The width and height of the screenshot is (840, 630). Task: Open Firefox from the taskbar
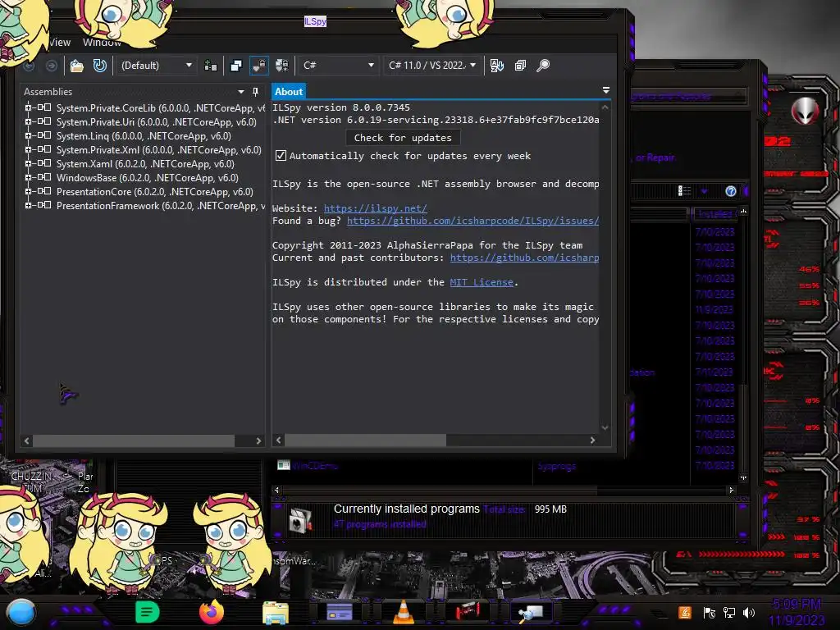pos(212,612)
